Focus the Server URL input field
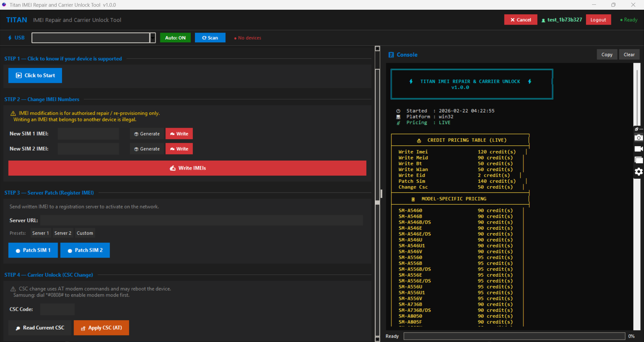The height and width of the screenshot is (342, 644). [201, 220]
